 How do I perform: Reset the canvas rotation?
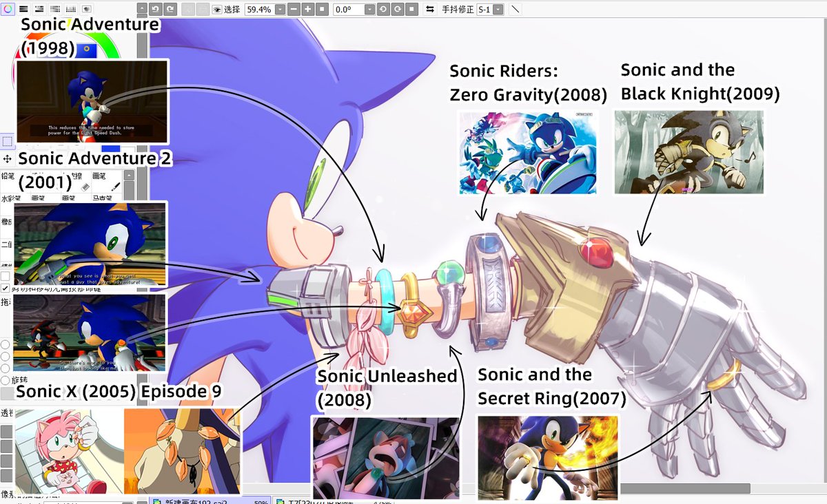[x=411, y=10]
